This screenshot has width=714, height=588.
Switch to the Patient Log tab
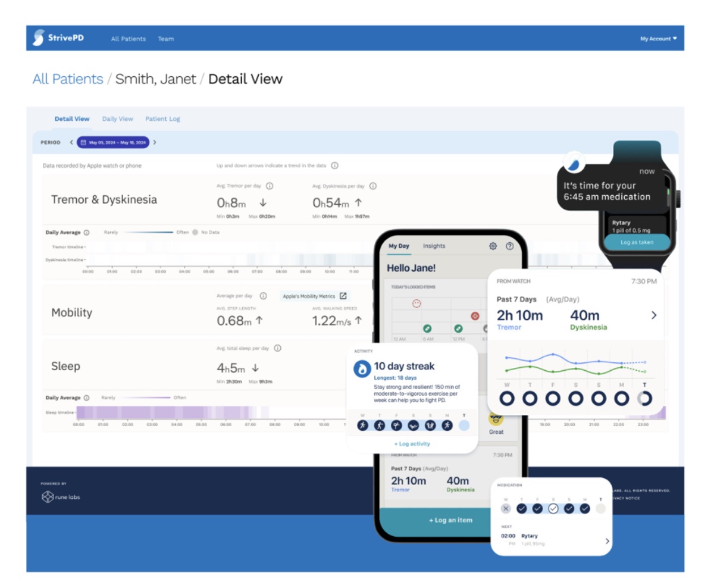pos(162,119)
